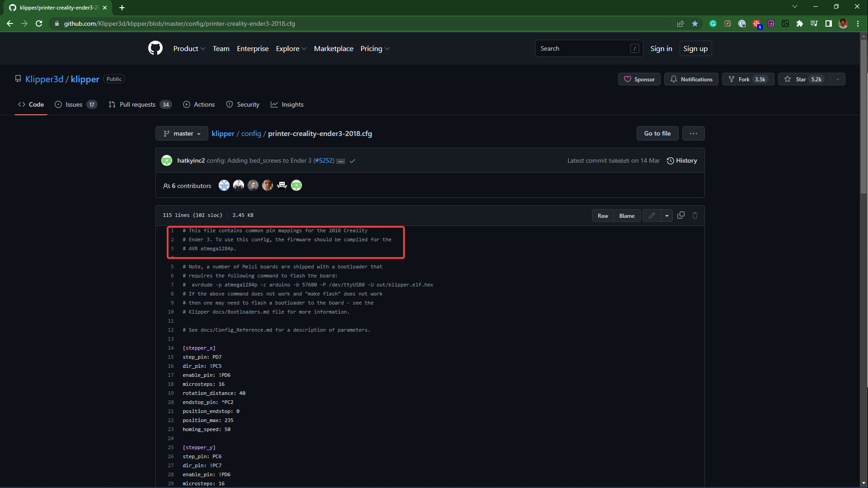
Task: Open the browser extensions puzzle icon
Action: 800,23
